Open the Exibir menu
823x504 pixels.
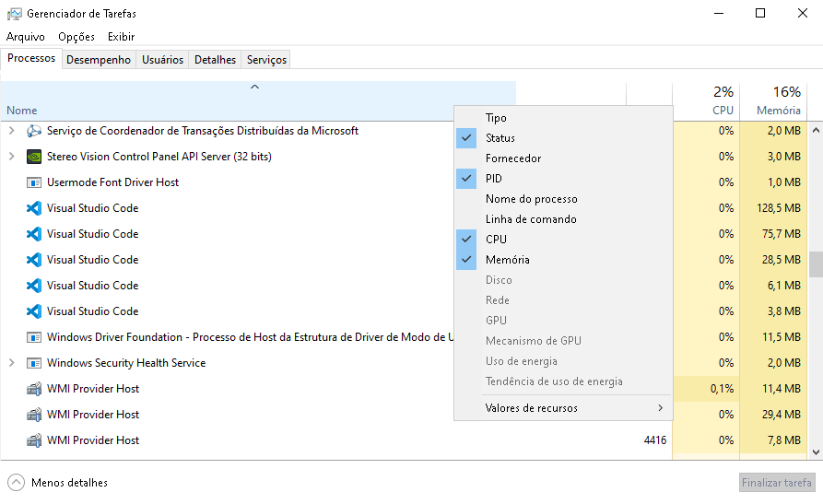coord(122,37)
